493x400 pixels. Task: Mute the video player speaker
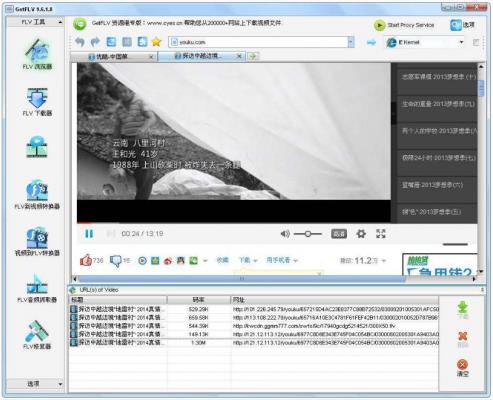tap(285, 234)
